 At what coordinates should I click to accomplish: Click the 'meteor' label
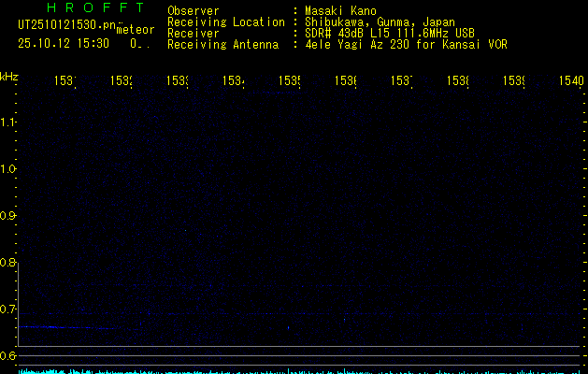tap(136, 30)
